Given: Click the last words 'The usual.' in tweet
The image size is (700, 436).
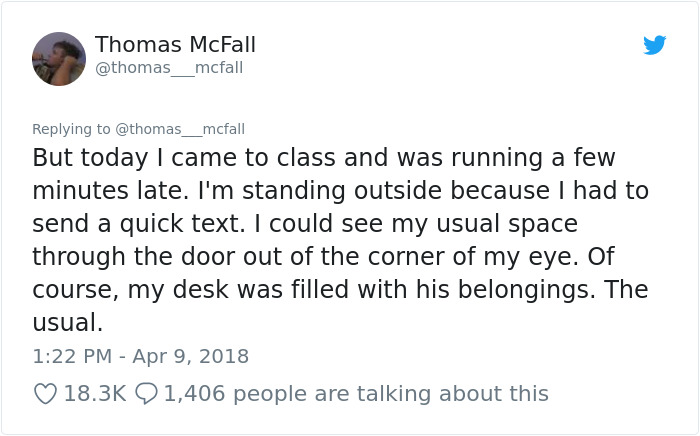Looking at the screenshot, I should point(66,323).
